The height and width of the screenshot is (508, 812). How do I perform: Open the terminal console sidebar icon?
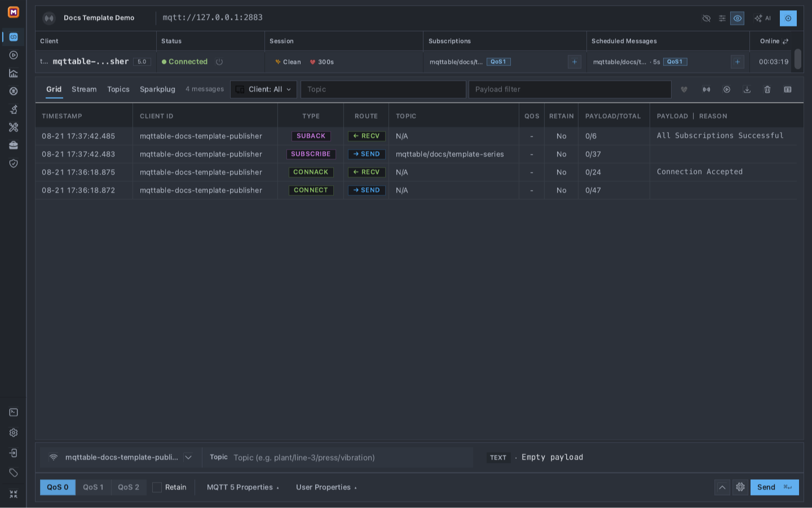click(14, 413)
